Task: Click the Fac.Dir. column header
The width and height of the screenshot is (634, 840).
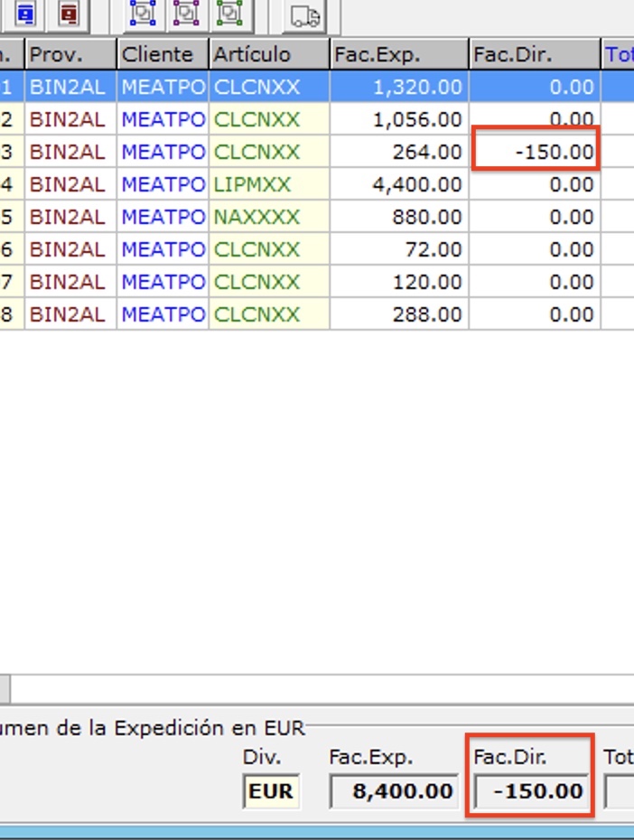Action: pyautogui.click(x=535, y=54)
